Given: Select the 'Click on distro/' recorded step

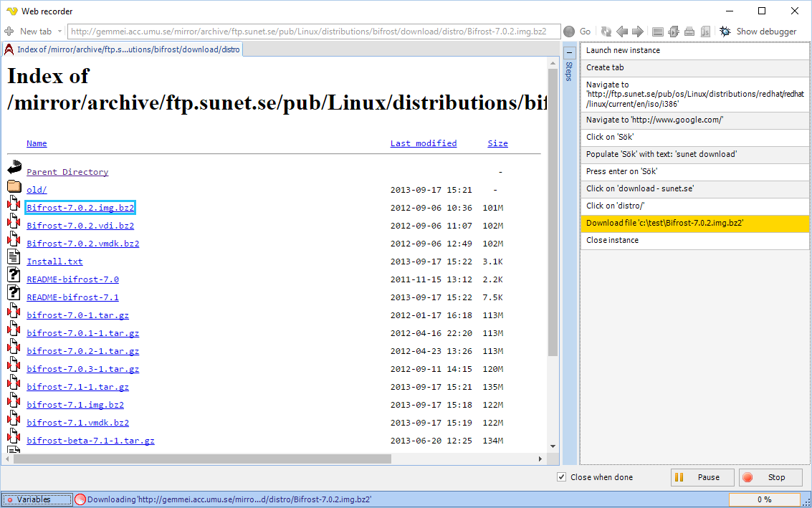Looking at the screenshot, I should coord(694,206).
